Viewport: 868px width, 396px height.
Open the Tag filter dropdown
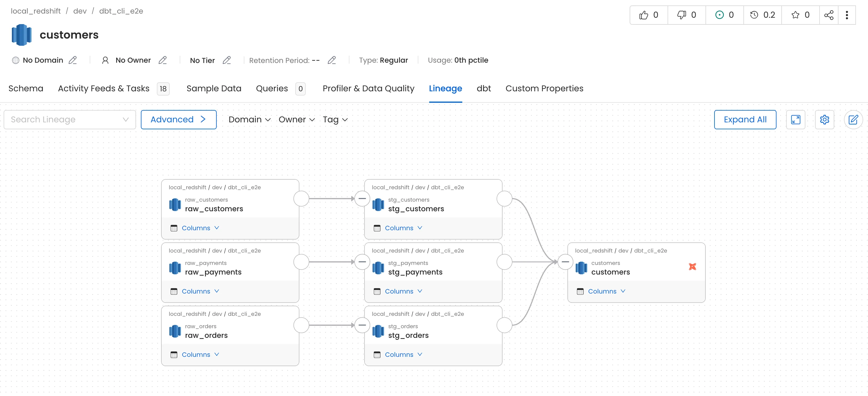tap(335, 119)
